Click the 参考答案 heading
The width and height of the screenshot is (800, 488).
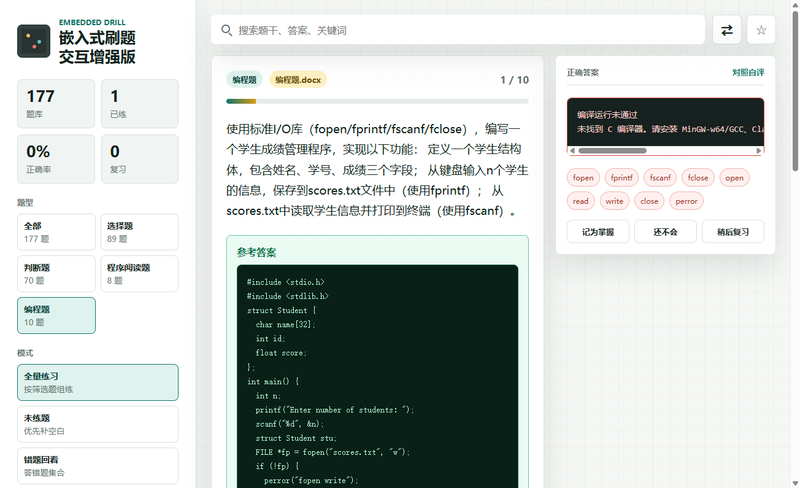[x=257, y=252]
